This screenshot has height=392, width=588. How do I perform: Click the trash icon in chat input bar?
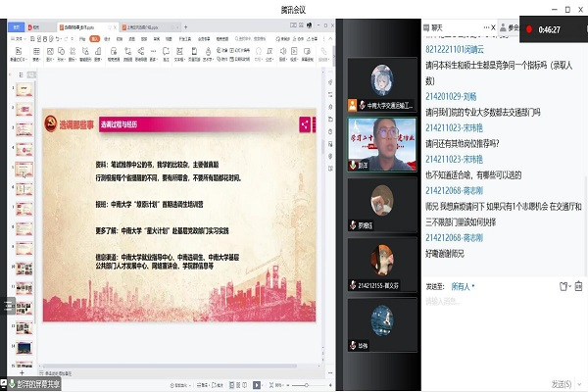coord(578,286)
